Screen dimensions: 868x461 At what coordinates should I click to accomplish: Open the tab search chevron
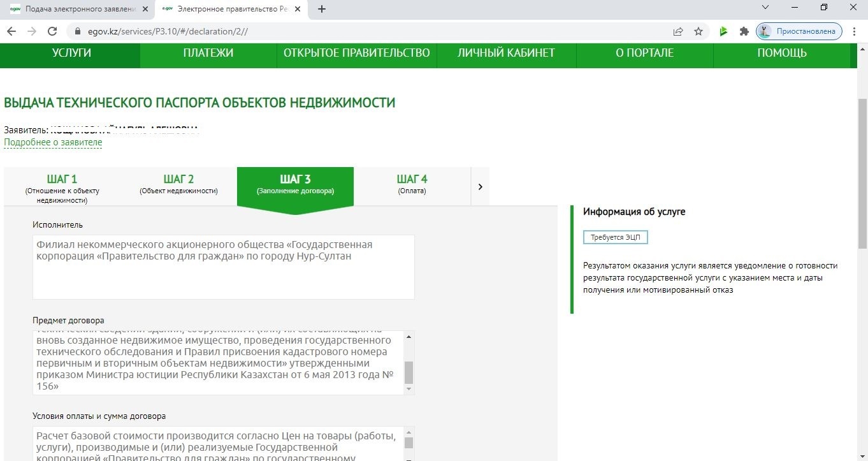765,7
